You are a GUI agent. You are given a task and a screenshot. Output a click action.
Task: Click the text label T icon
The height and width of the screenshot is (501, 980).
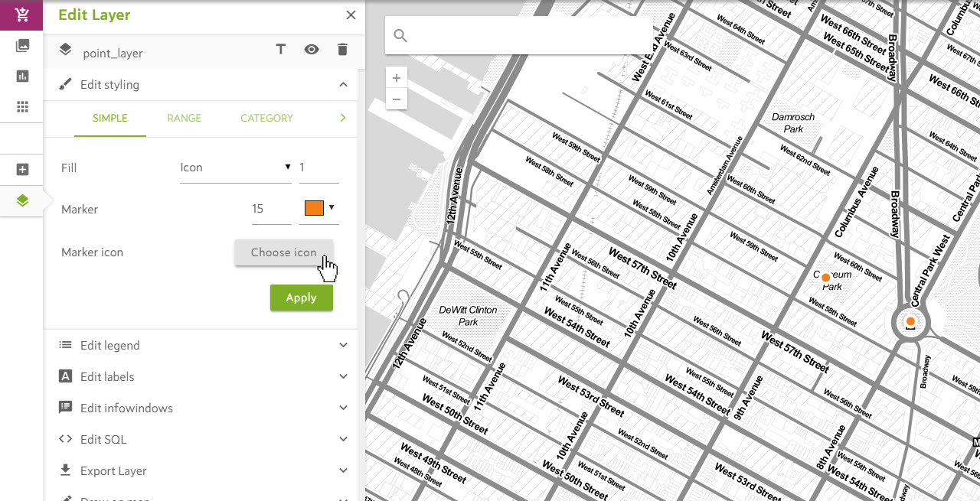(281, 49)
